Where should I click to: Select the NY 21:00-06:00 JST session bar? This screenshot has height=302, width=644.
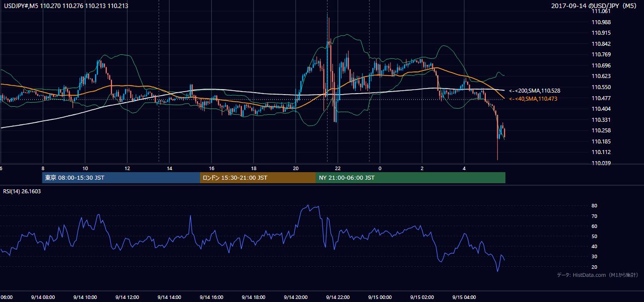click(411, 178)
